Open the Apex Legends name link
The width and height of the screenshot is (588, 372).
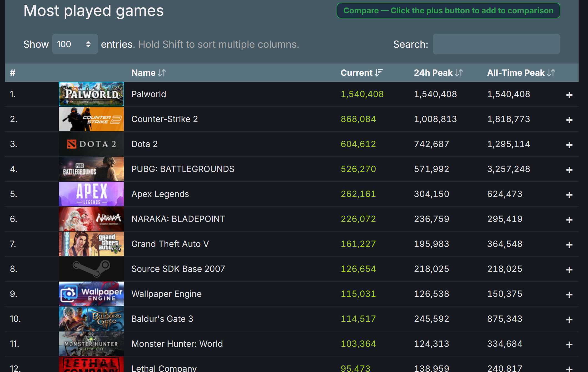tap(160, 194)
